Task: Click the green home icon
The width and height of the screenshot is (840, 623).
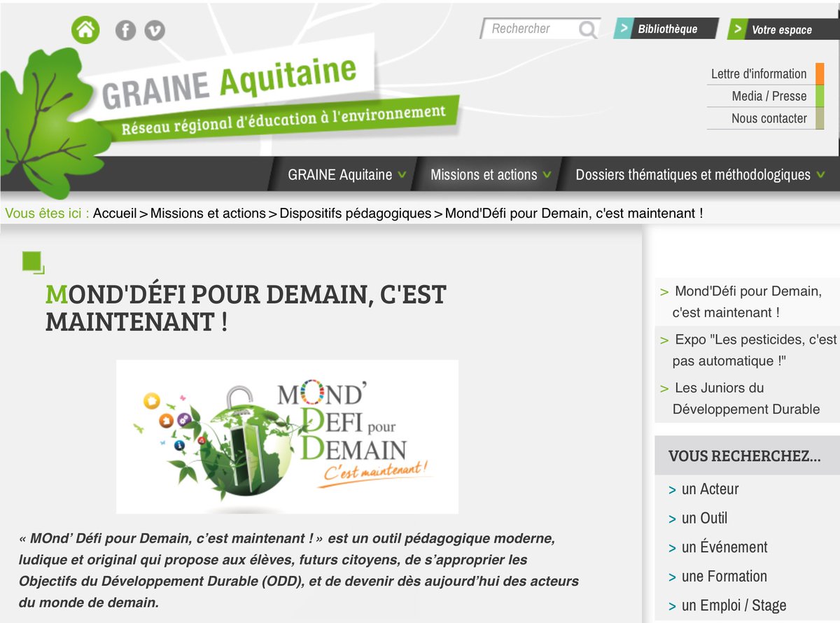Action: (x=85, y=29)
